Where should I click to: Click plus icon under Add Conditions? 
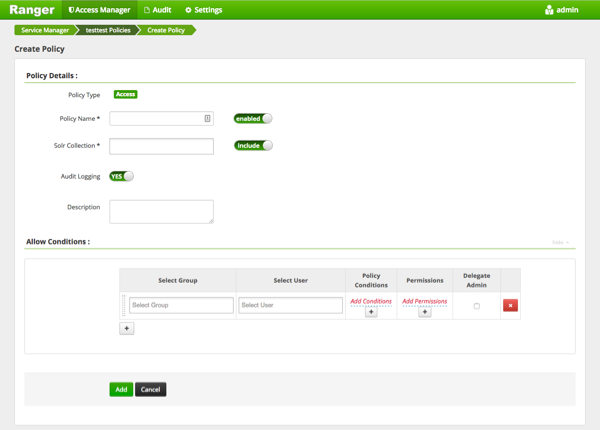[x=371, y=312]
